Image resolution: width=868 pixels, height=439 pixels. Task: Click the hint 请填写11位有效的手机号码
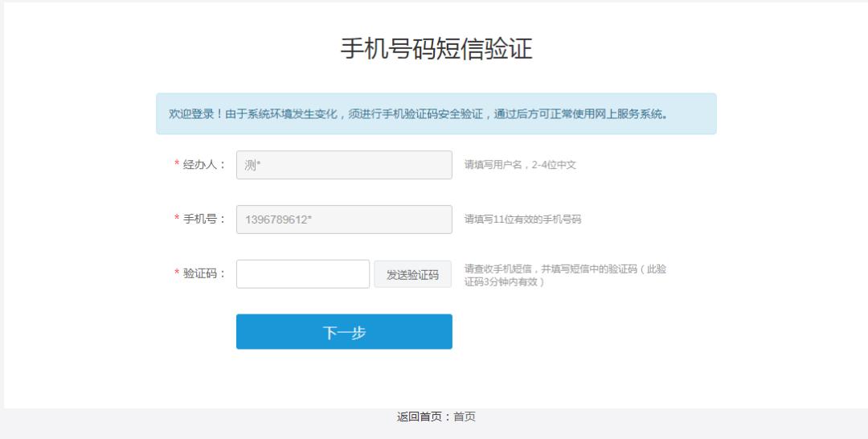pos(522,219)
